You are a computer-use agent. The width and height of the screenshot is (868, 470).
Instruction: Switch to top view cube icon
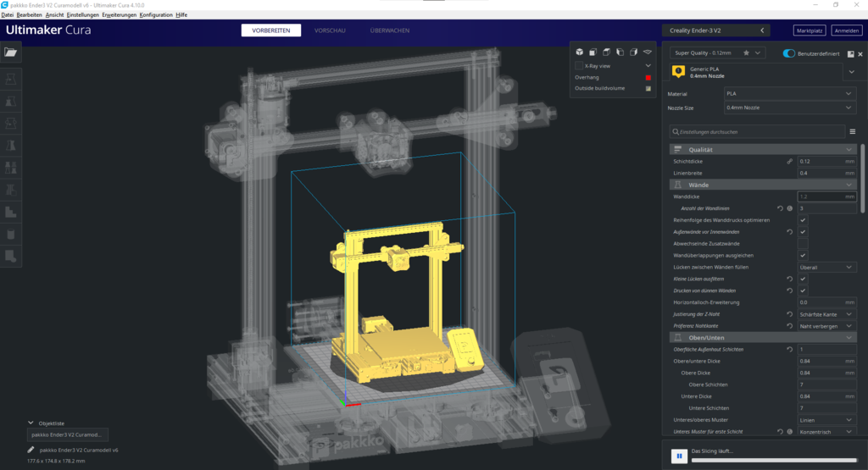click(607, 52)
